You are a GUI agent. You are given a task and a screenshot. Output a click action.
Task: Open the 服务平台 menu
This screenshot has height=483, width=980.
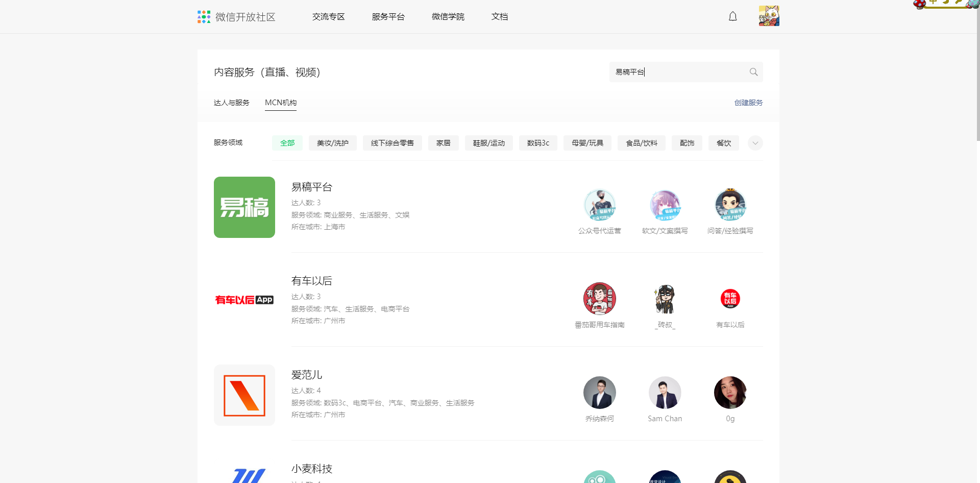pos(388,17)
